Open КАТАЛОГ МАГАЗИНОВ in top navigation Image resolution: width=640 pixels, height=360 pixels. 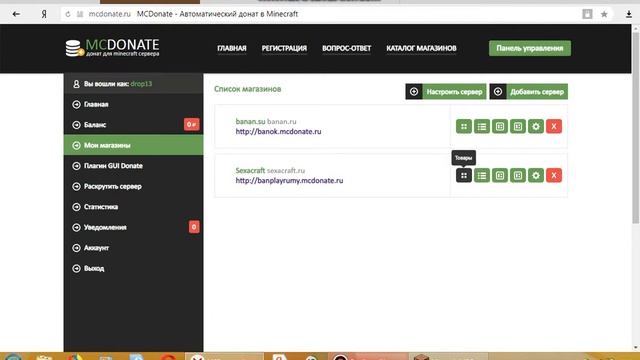pos(421,48)
